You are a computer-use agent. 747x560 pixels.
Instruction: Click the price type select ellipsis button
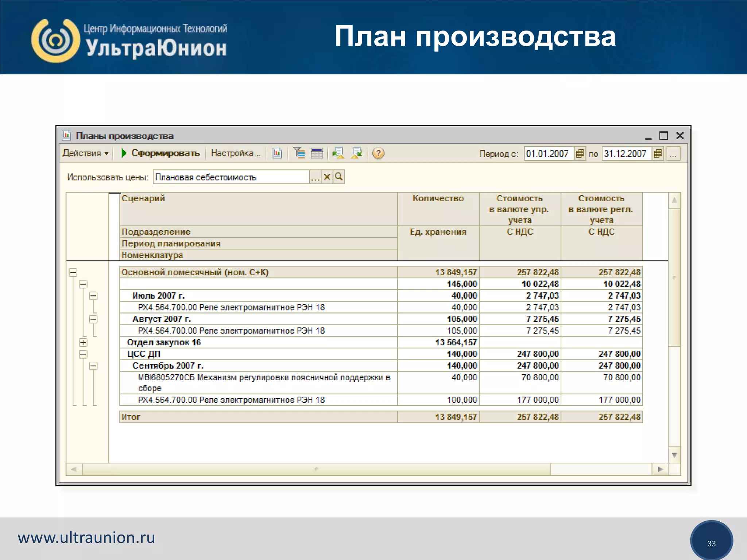click(x=315, y=177)
